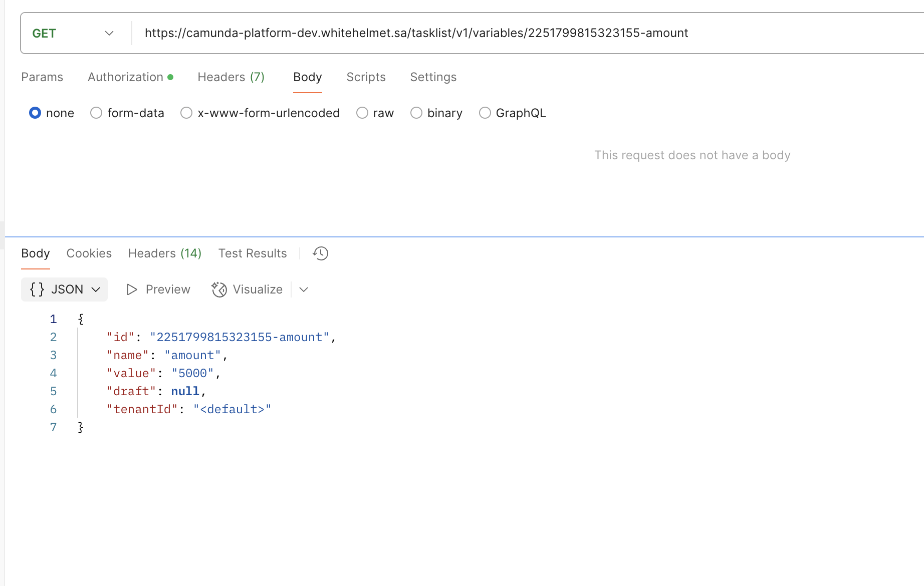Image resolution: width=924 pixels, height=586 pixels.
Task: Click the "tenantId" key
Action: click(142, 409)
